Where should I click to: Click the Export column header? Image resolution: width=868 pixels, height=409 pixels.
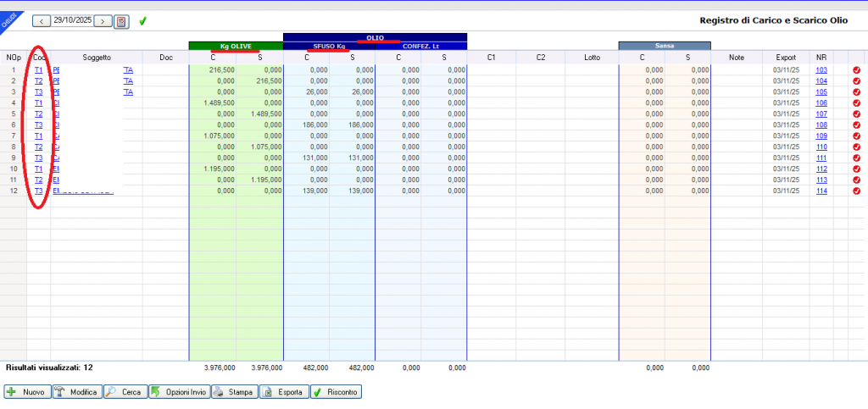click(x=786, y=58)
